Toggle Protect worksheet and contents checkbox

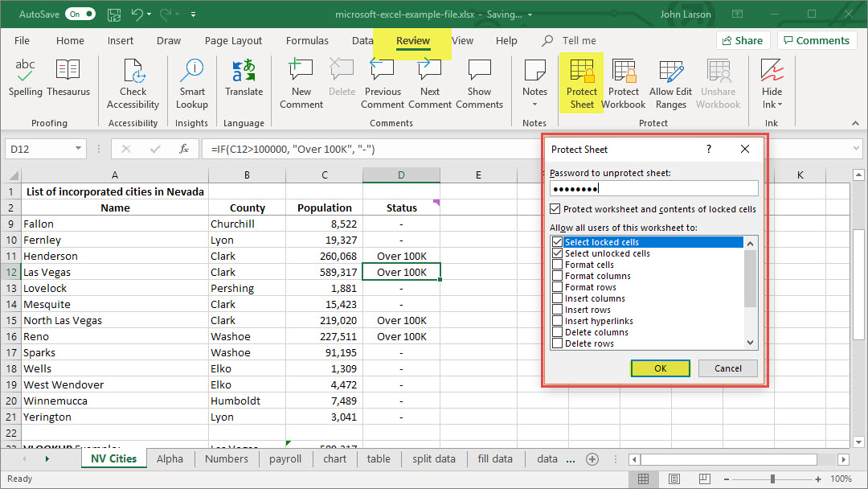point(555,209)
